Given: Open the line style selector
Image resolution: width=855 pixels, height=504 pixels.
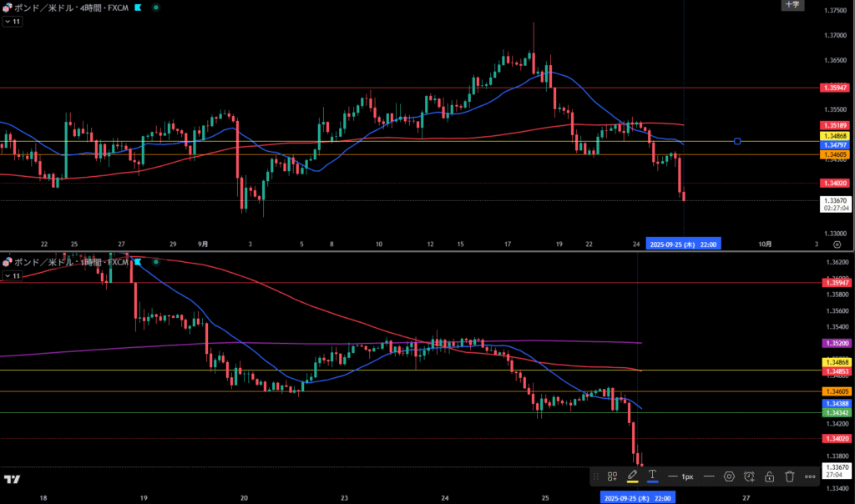Looking at the screenshot, I should (709, 476).
